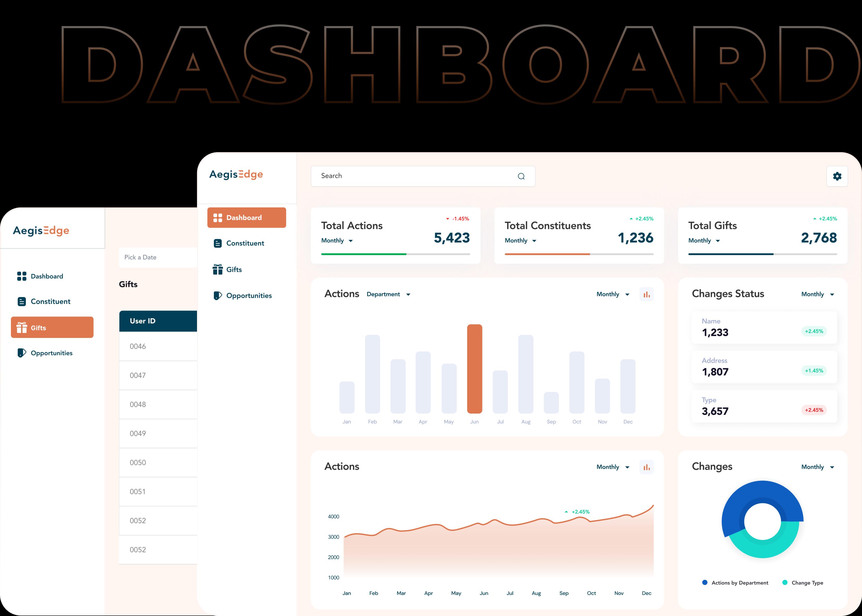The width and height of the screenshot is (862, 616).
Task: Click the Gifts icon in front sidebar
Action: tap(218, 269)
